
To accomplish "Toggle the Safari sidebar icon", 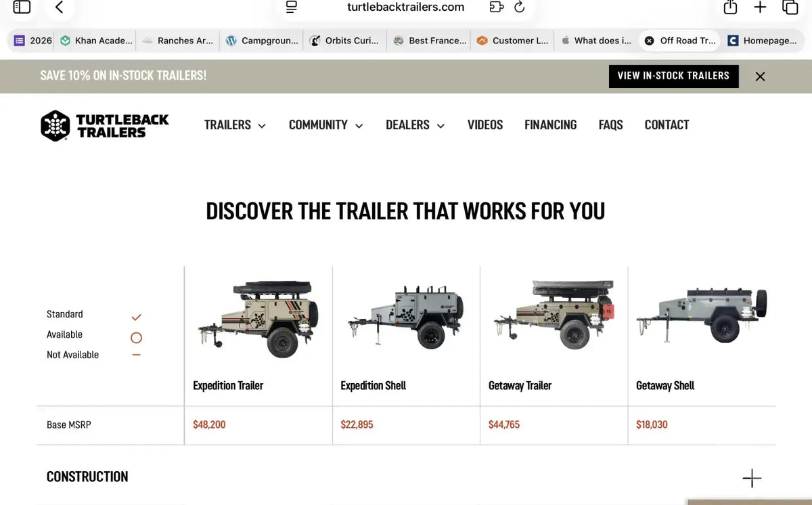I will pos(22,7).
